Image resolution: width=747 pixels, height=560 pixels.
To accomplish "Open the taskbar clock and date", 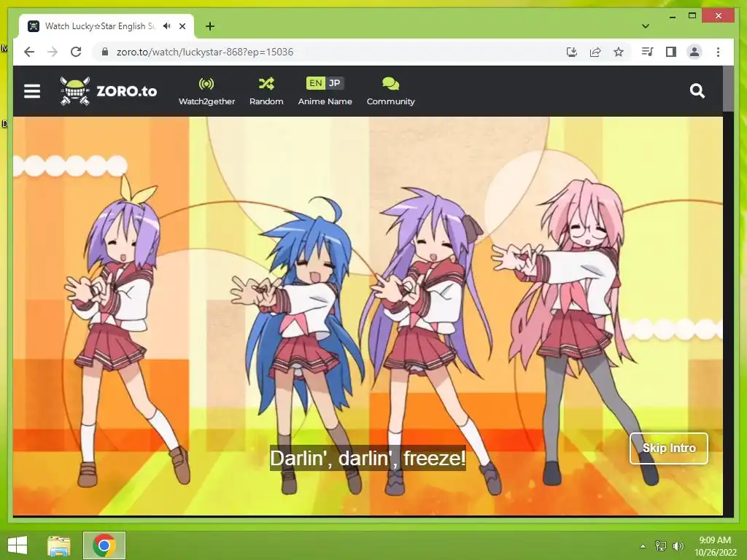I will pos(715,546).
